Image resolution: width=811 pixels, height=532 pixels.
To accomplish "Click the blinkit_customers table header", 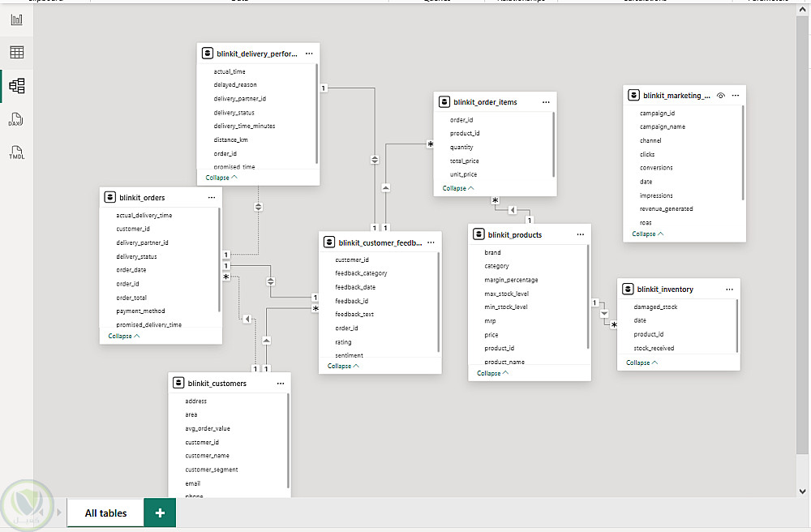I will click(217, 383).
